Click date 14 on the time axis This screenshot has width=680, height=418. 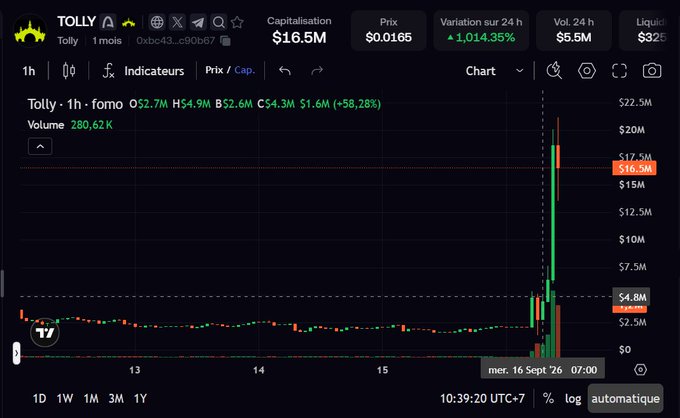(x=258, y=370)
